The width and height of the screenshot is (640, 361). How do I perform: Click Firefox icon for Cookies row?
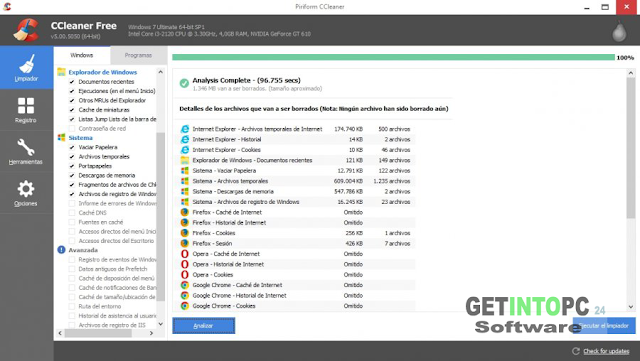click(185, 233)
